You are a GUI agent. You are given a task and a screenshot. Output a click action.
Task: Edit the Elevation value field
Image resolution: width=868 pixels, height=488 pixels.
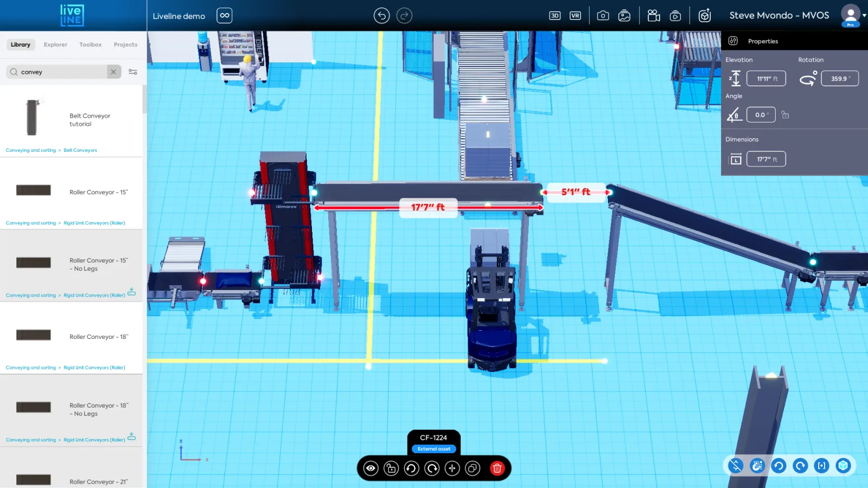pyautogui.click(x=767, y=79)
